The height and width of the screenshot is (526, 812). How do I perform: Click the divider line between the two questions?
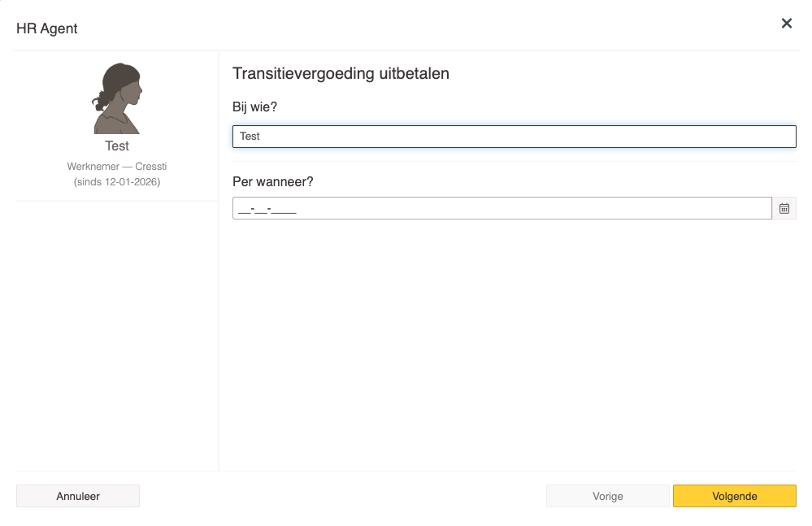pyautogui.click(x=514, y=161)
